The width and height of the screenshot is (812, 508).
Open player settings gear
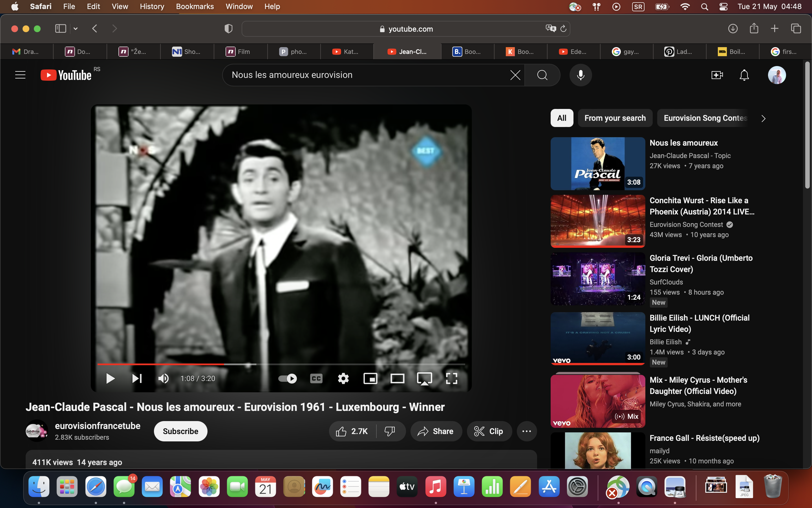tap(343, 379)
